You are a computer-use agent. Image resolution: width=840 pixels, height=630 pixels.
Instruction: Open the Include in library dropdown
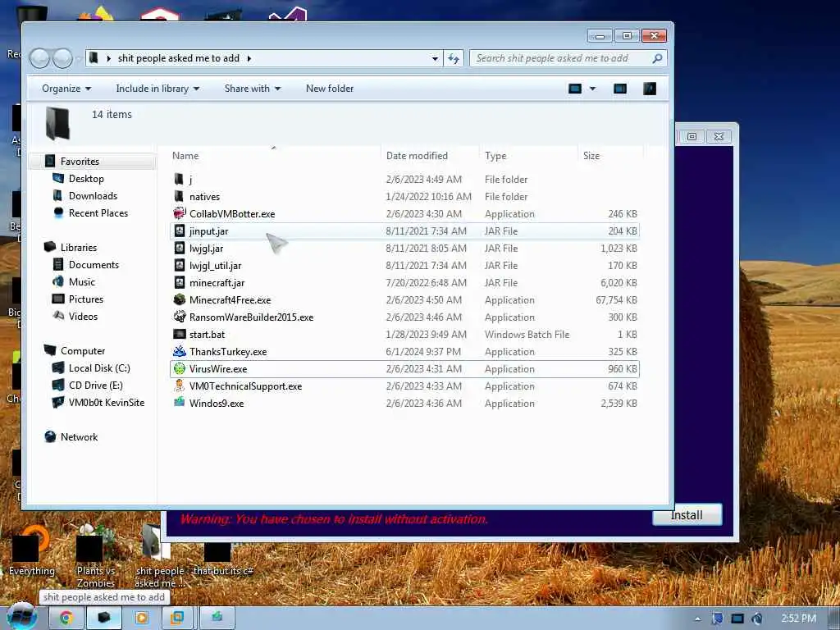[157, 89]
